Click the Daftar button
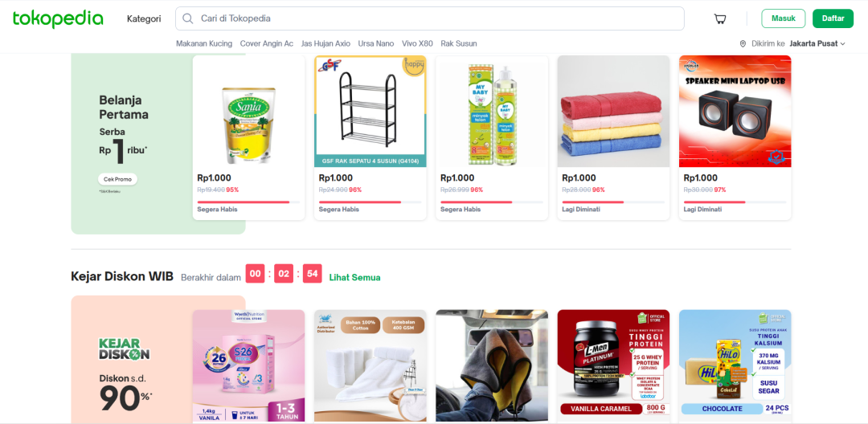 [x=833, y=18]
